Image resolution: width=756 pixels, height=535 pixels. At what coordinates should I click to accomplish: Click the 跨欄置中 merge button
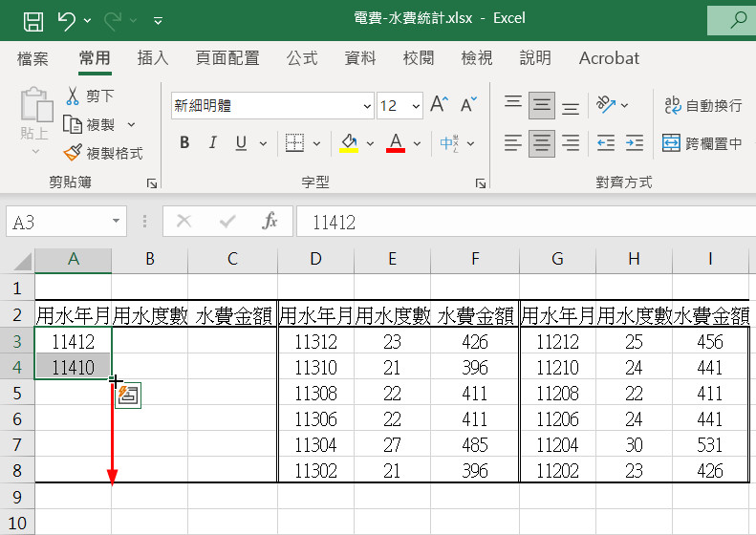(702, 143)
